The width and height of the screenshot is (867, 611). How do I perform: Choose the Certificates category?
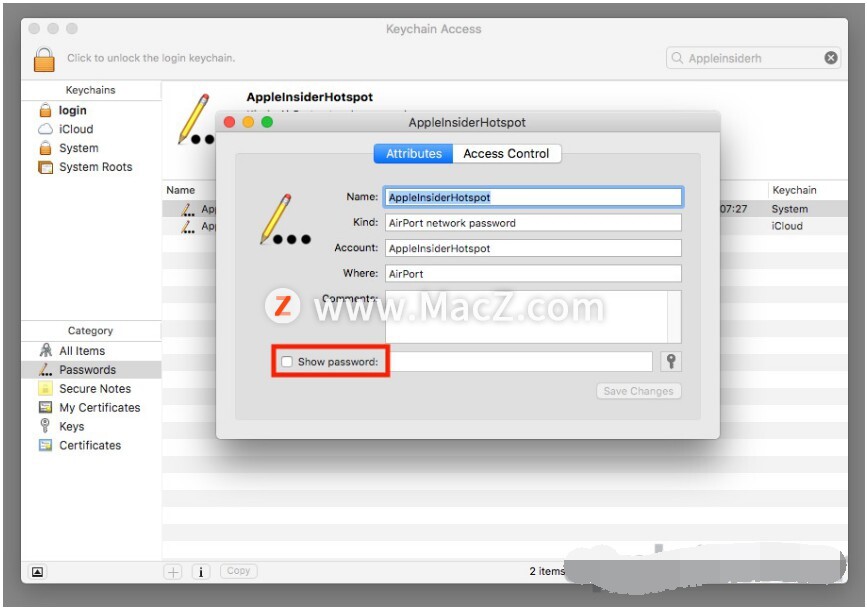(x=91, y=445)
